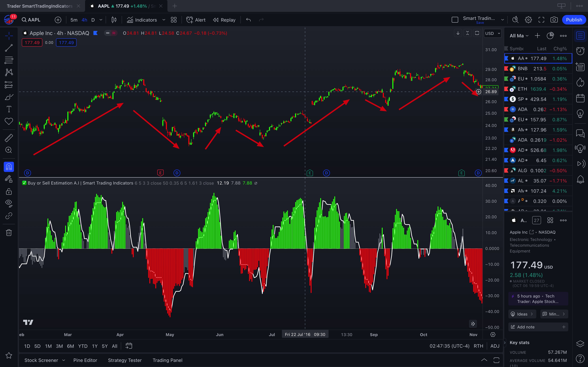Screen dimensions: 588x367
Task: Take a chart snapshot with camera icon
Action: [x=554, y=20]
